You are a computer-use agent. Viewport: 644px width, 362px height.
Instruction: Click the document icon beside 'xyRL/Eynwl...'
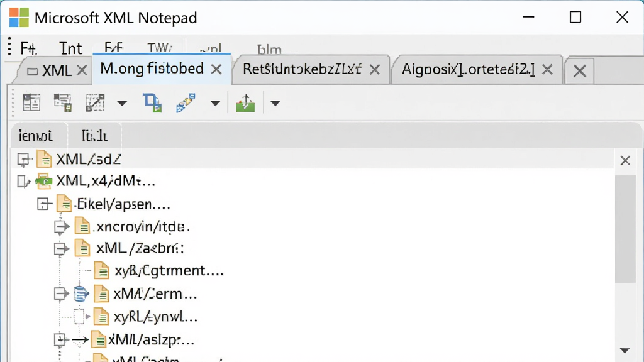101,317
